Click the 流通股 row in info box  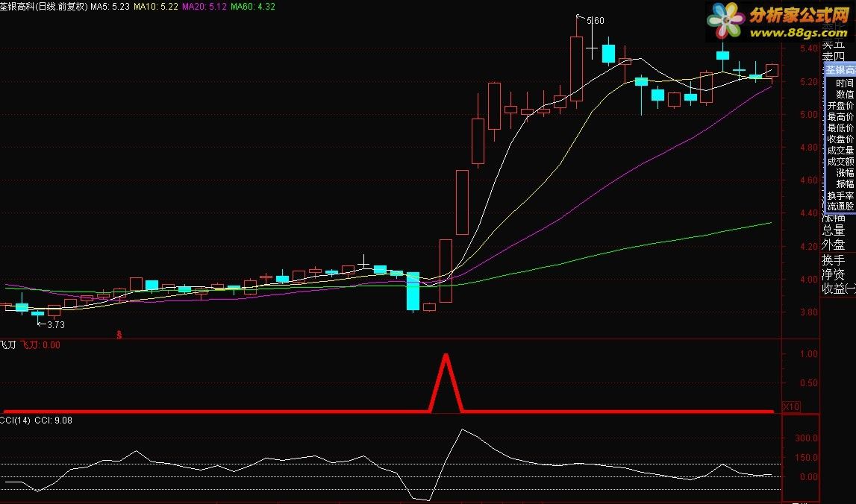click(840, 207)
